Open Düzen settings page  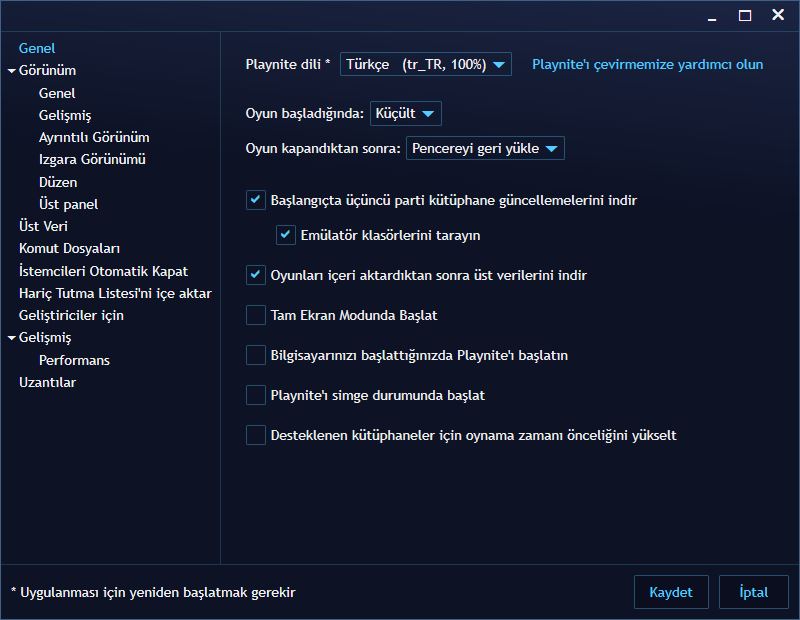pyautogui.click(x=58, y=182)
